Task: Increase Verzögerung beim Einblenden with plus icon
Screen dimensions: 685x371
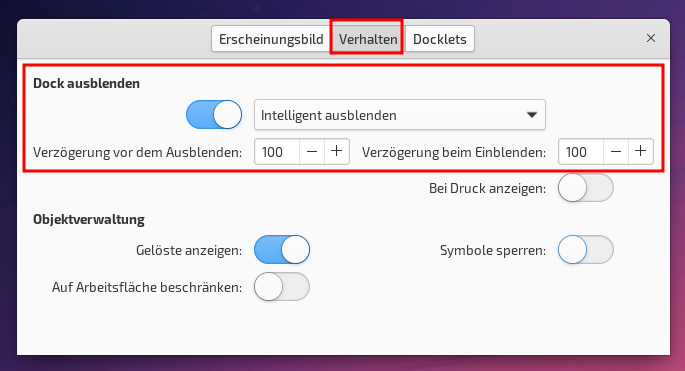Action: (641, 152)
